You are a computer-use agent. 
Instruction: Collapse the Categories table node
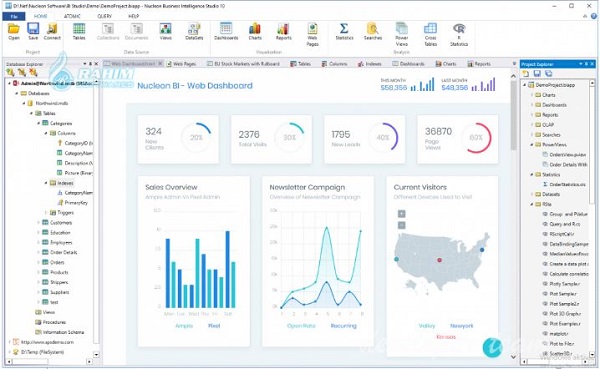[38, 123]
